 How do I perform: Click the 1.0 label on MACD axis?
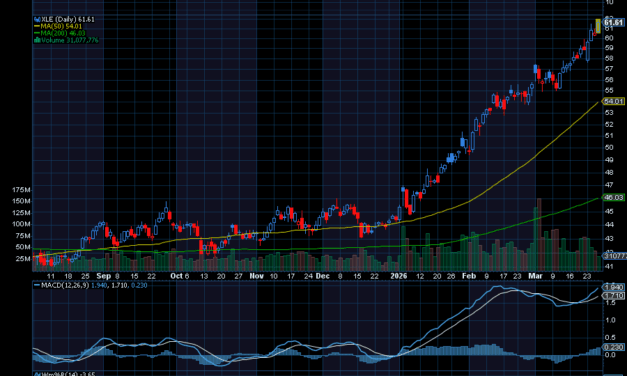[x=610, y=320]
